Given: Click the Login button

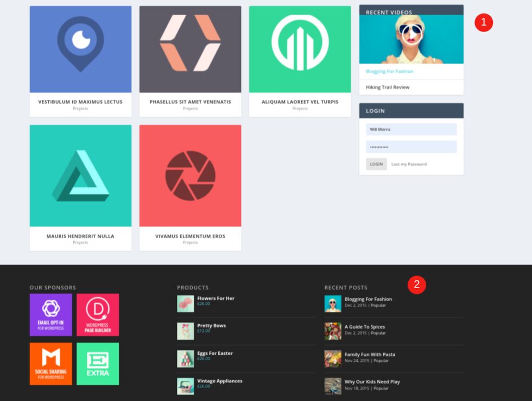Looking at the screenshot, I should point(376,164).
